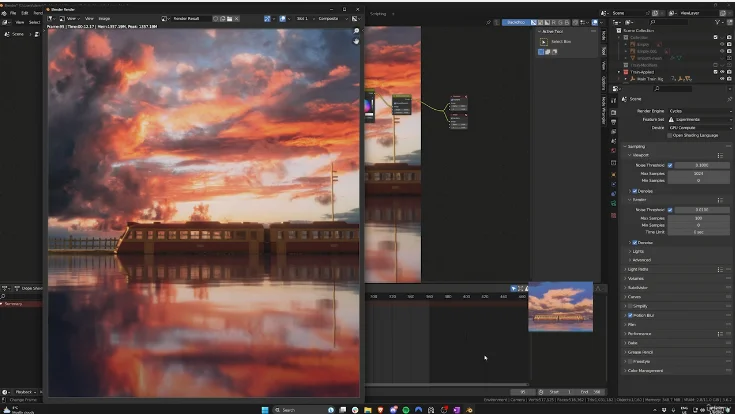The height and width of the screenshot is (414, 735).
Task: Toggle render camera for Main Train Rig
Action: tap(729, 79)
